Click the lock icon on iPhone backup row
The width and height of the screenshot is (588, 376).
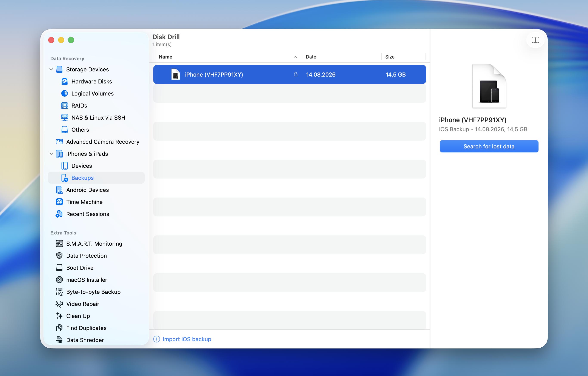(x=296, y=74)
